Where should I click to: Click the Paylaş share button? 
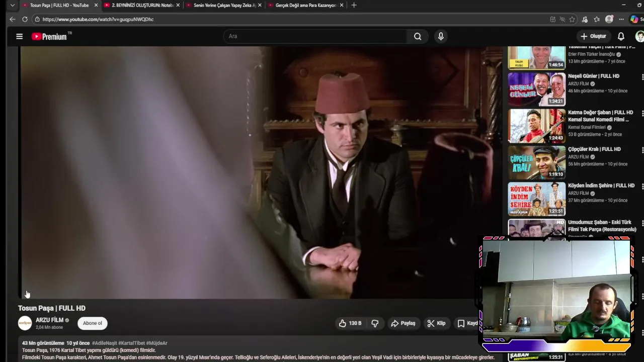(x=403, y=323)
